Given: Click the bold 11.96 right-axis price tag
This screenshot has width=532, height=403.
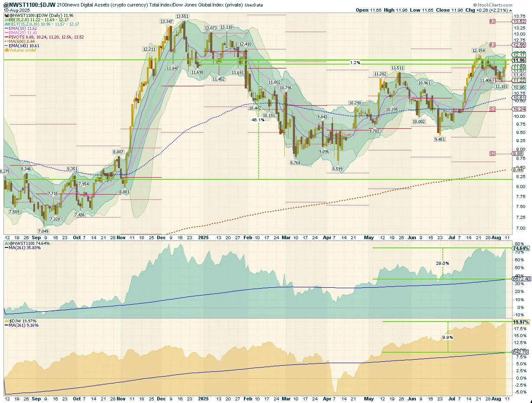Looking at the screenshot, I should tap(519, 60).
